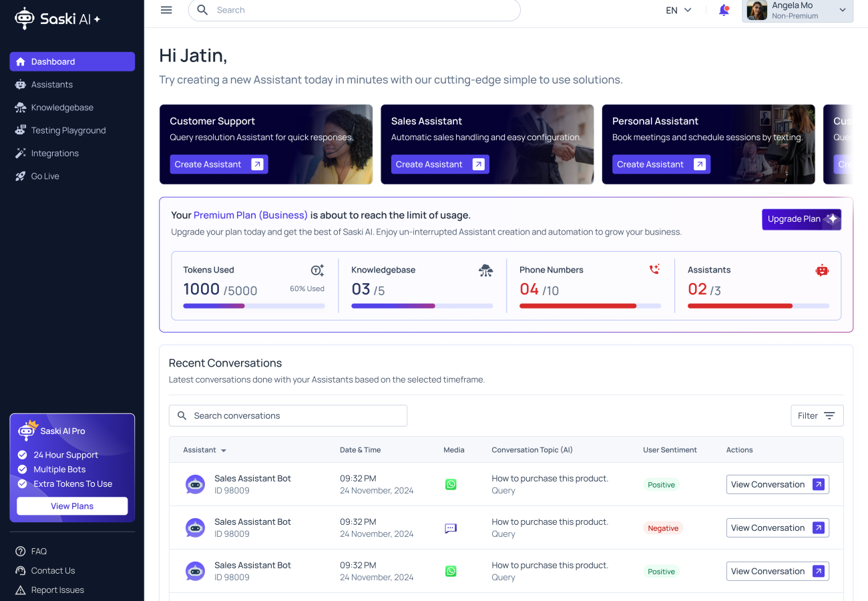Open Dashboard in the sidebar
Image resolution: width=868 pixels, height=601 pixels.
click(72, 61)
